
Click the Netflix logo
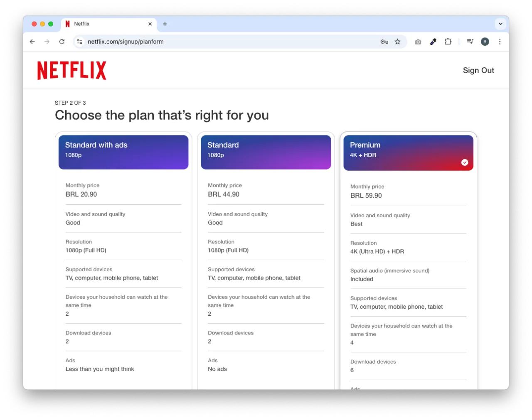pos(71,70)
